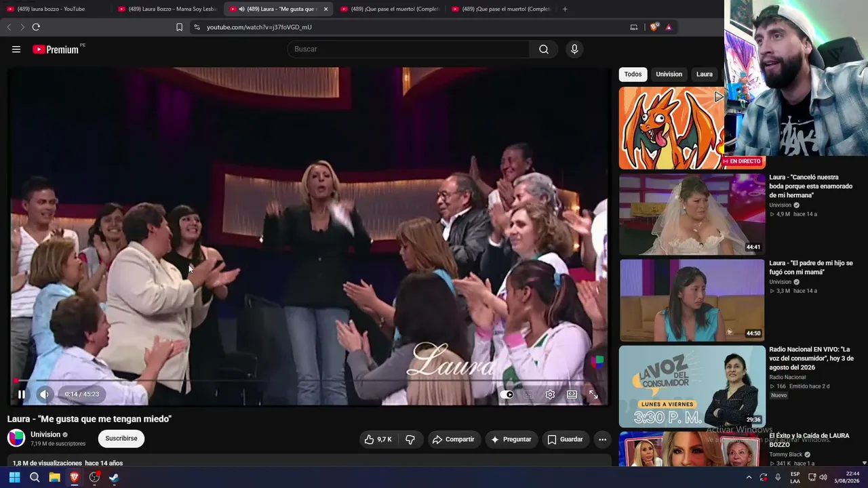This screenshot has width=868, height=488.
Task: Open File Explorer from taskbar
Action: [x=54, y=477]
